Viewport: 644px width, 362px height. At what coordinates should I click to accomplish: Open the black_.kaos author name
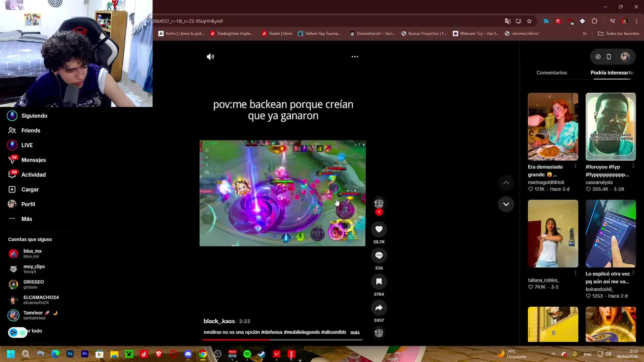[x=219, y=321]
